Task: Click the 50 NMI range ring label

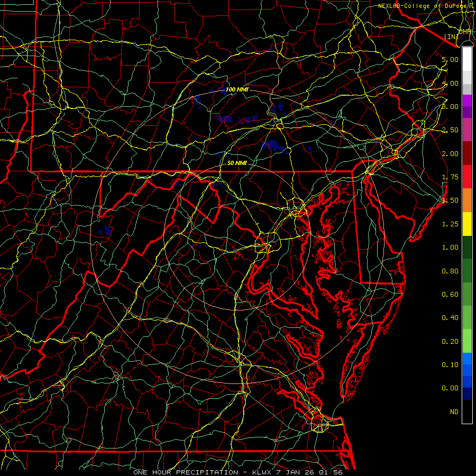Action: tap(237, 163)
